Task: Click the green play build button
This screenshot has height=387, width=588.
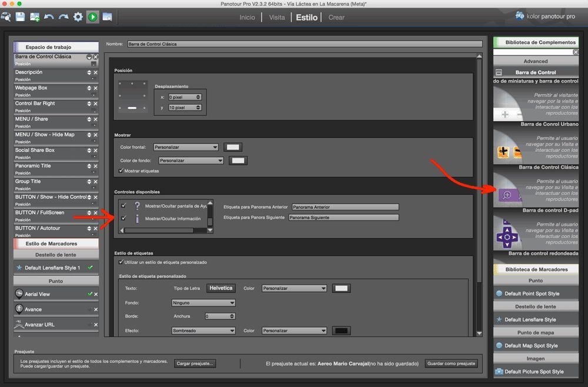Action: tap(93, 17)
